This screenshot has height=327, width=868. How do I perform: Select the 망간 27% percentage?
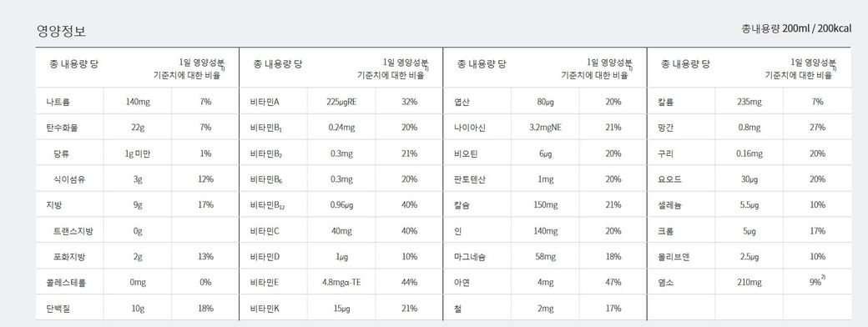[x=817, y=128]
